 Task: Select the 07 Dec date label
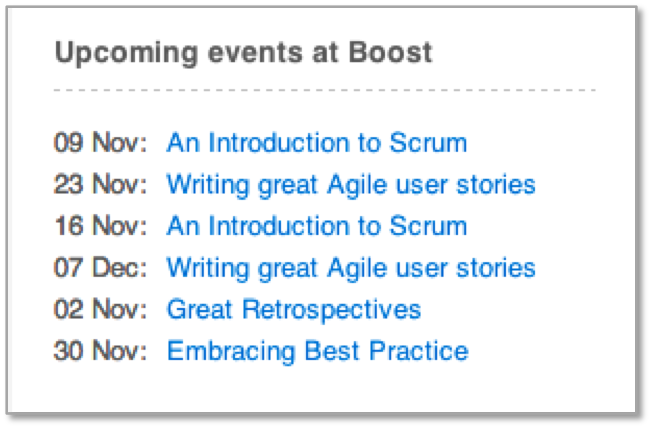tap(100, 268)
